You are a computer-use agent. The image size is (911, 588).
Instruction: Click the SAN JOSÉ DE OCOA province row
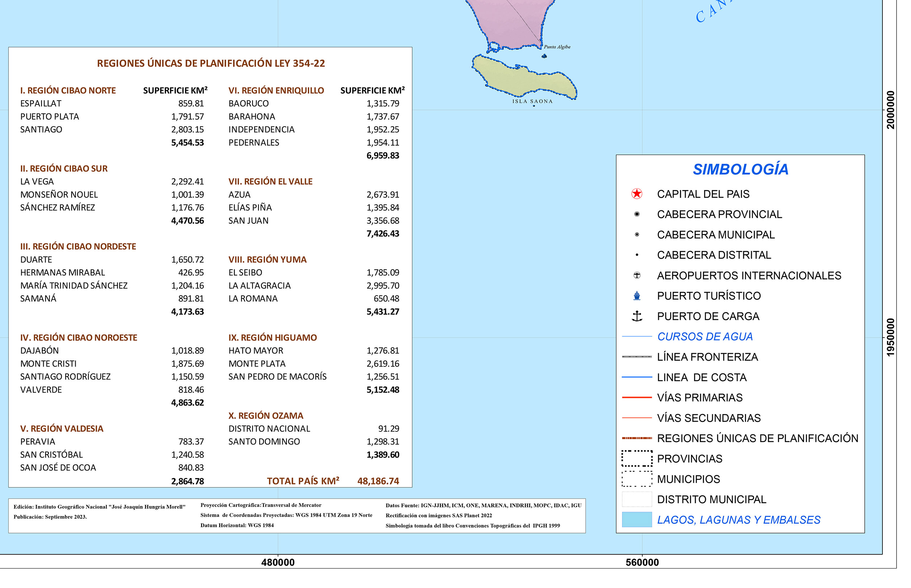[112, 468]
